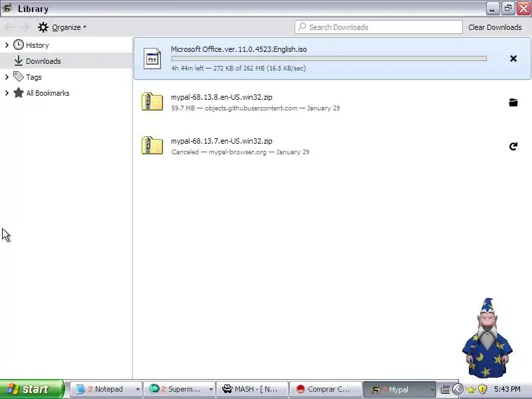Viewport: 532px width, 399px height.
Task: Open the Start menu
Action: tap(32, 389)
